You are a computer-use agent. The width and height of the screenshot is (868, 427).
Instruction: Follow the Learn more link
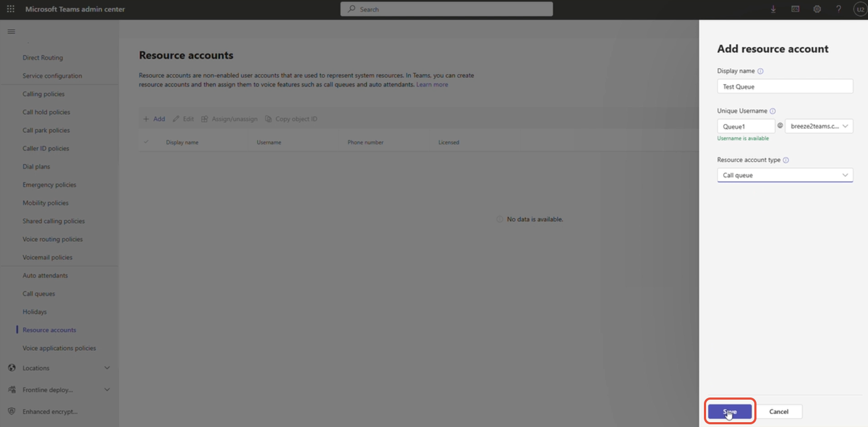[x=432, y=85]
